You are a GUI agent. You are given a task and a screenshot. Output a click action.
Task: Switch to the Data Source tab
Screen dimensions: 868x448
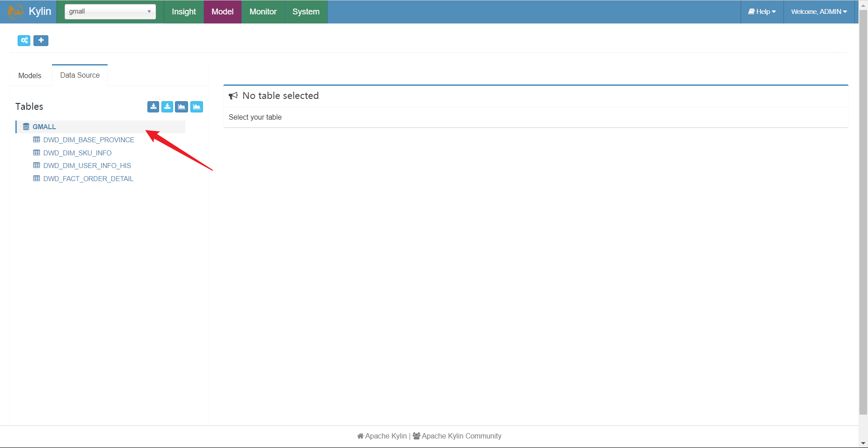pyautogui.click(x=80, y=75)
